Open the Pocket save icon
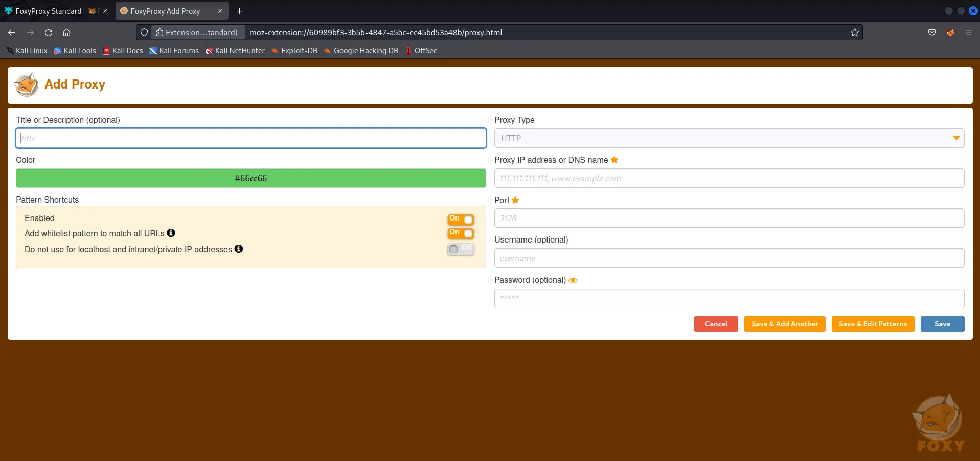The width and height of the screenshot is (980, 461). [x=932, y=32]
